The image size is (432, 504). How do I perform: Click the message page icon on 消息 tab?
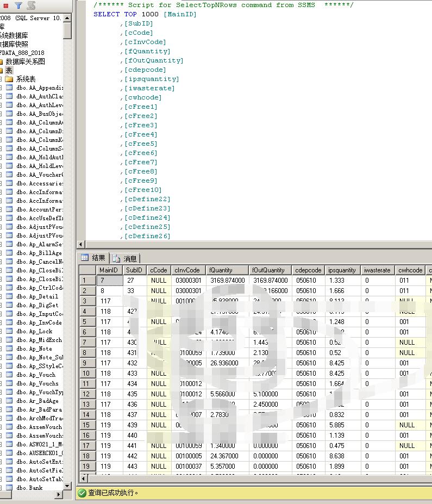click(x=116, y=258)
